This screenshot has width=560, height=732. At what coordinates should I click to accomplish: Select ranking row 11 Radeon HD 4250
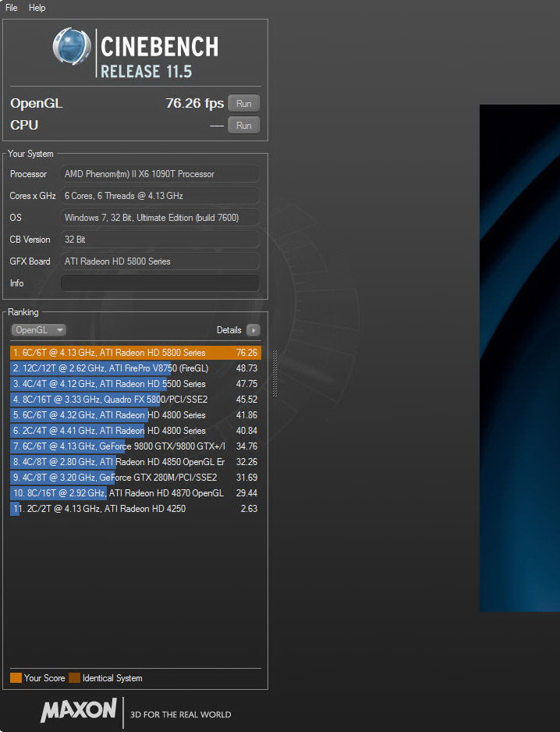coord(136,508)
